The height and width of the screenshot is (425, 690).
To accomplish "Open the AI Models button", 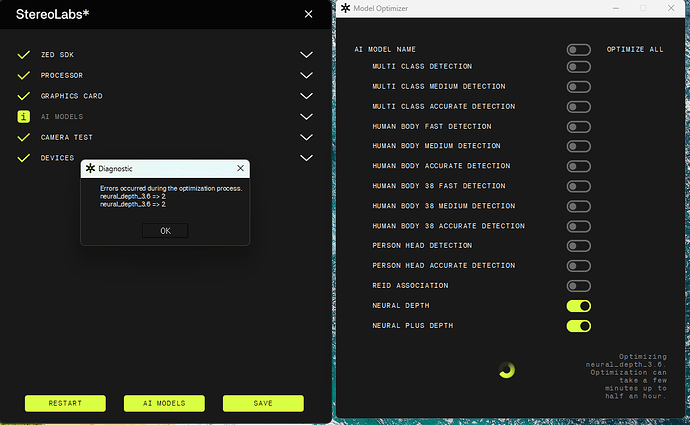I will (164, 403).
